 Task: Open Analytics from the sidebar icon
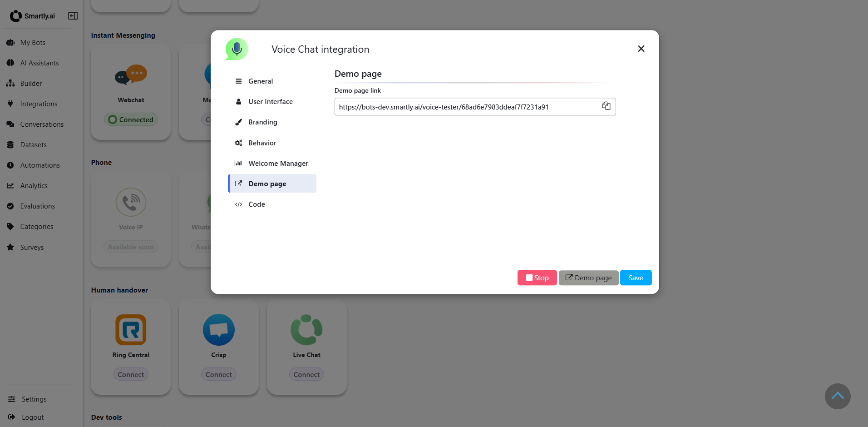coord(10,185)
